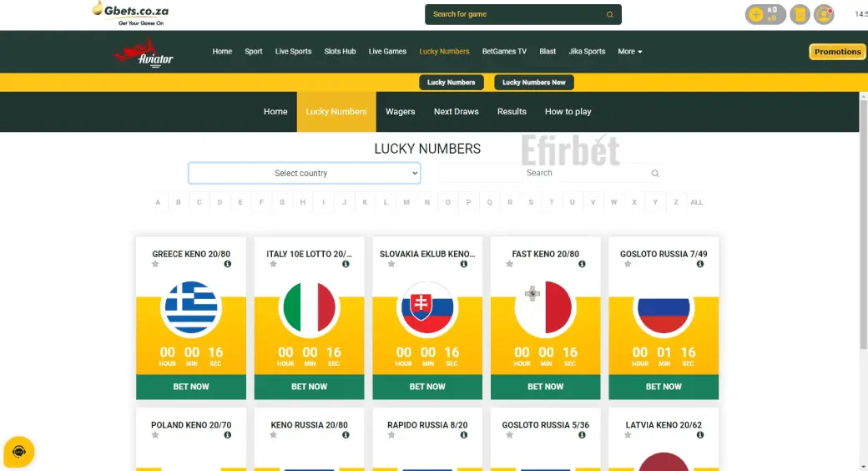This screenshot has width=868, height=471.
Task: Click the Italy flag thumbnail
Action: click(x=309, y=307)
